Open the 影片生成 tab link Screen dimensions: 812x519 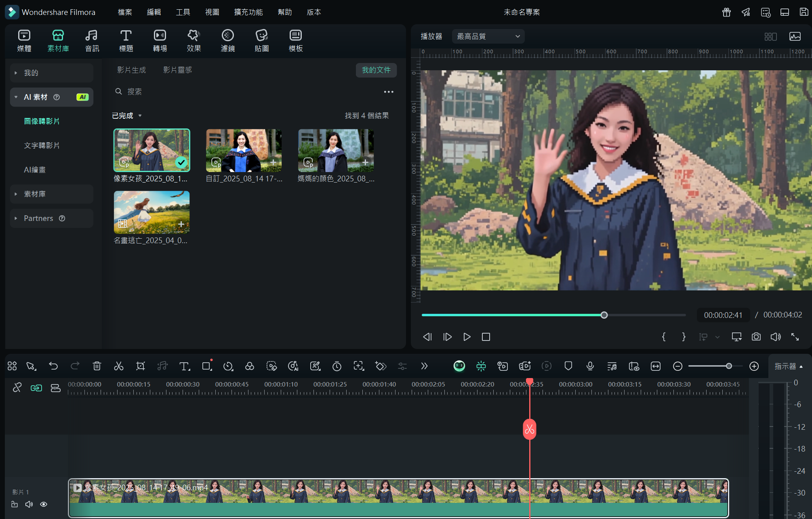coord(132,70)
